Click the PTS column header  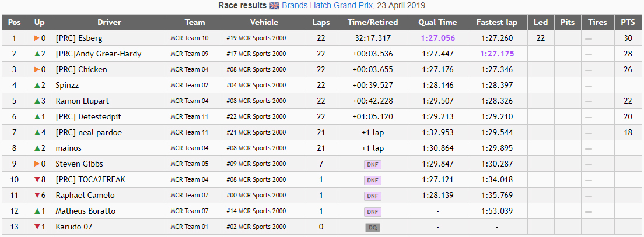(x=628, y=22)
